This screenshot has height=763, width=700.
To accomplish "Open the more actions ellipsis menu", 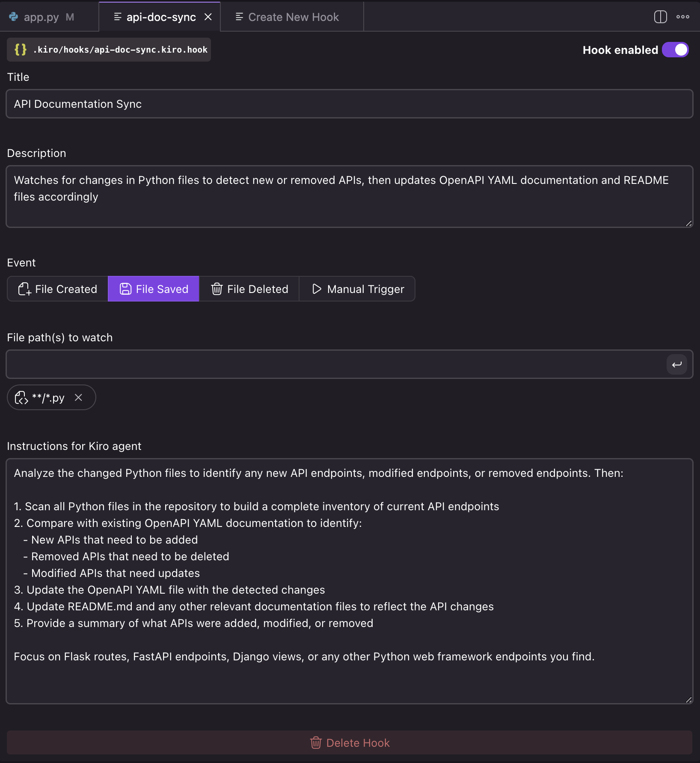I will pos(682,17).
